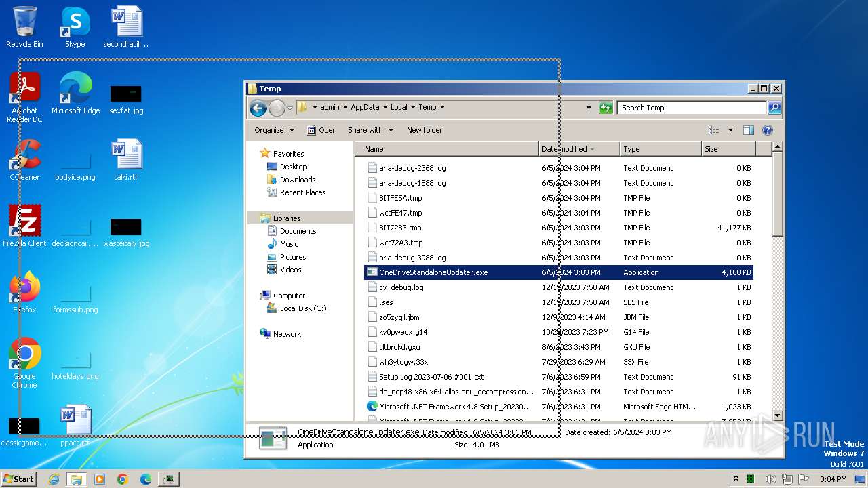Open the Organize menu
This screenshot has width=868, height=488.
(274, 130)
